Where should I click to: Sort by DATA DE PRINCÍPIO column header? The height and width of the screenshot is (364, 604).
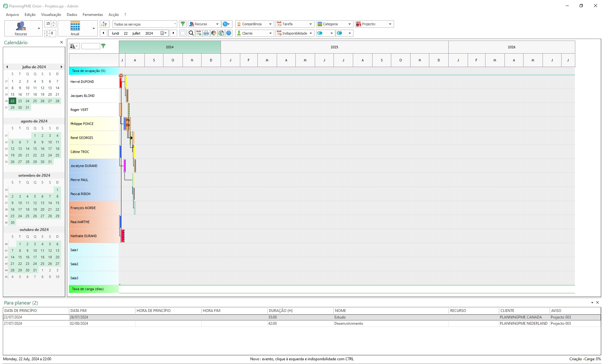pos(36,311)
